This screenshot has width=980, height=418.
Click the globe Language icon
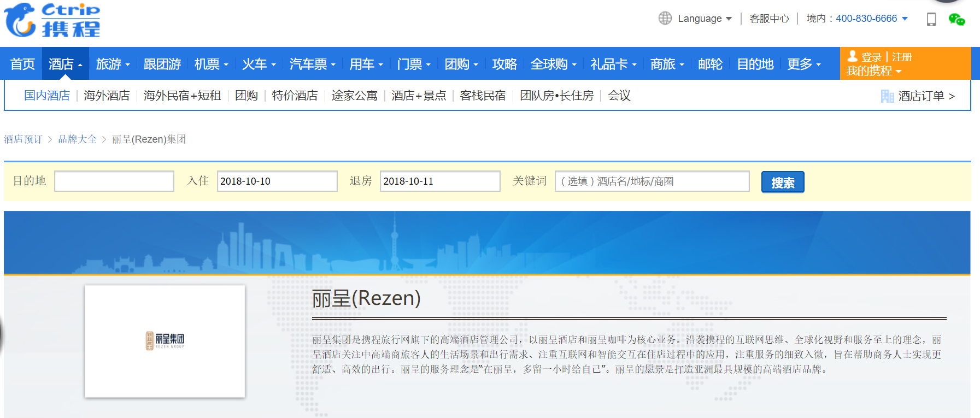665,18
